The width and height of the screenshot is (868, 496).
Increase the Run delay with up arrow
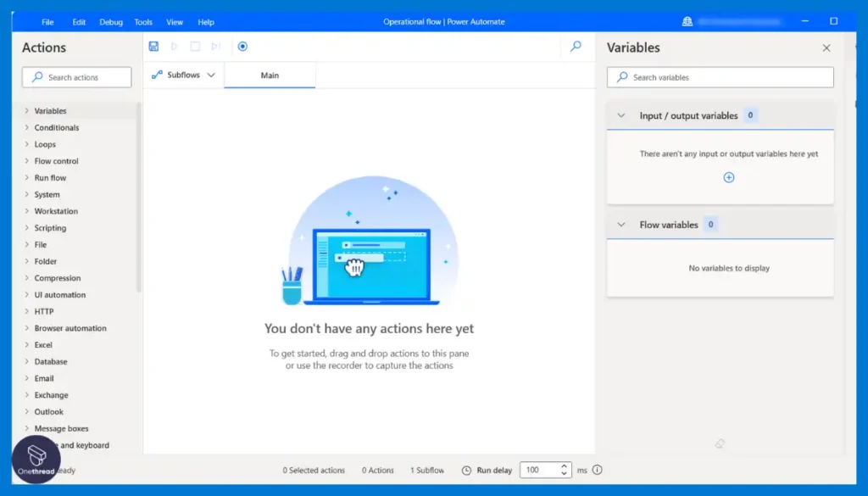coord(564,466)
